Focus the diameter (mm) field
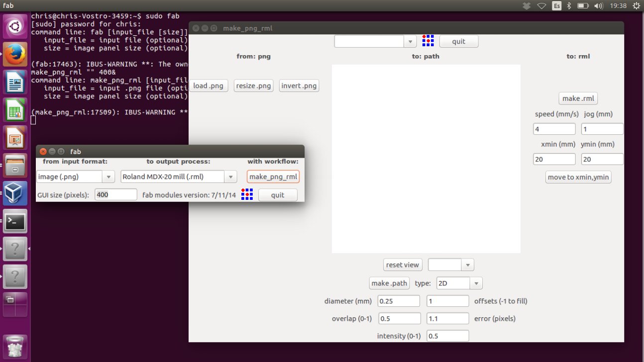 tap(399, 301)
